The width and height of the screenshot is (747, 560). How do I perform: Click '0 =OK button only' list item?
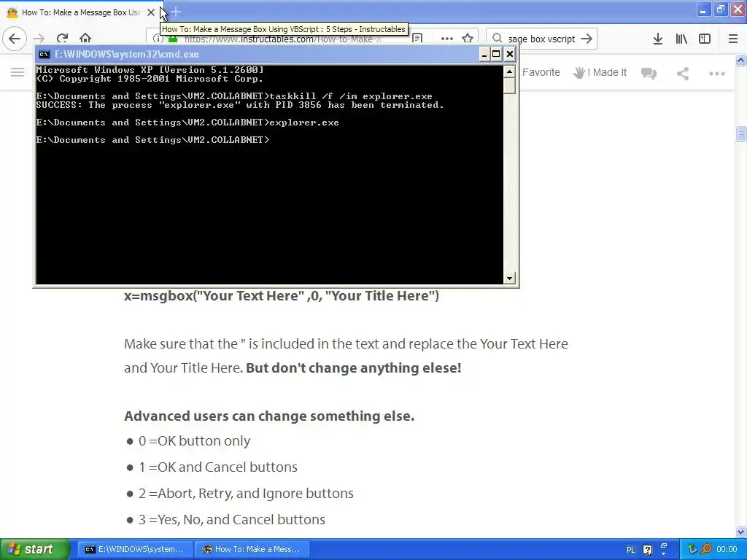(194, 441)
